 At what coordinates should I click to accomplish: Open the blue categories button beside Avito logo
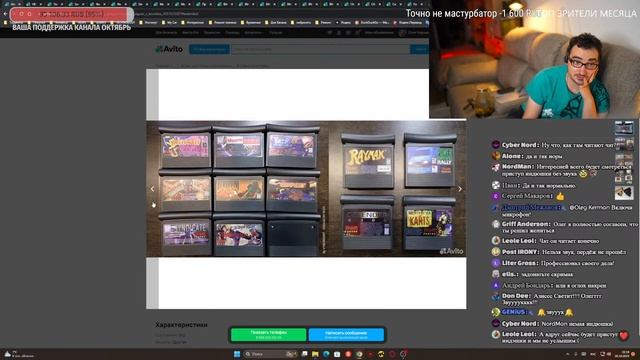coord(209,49)
